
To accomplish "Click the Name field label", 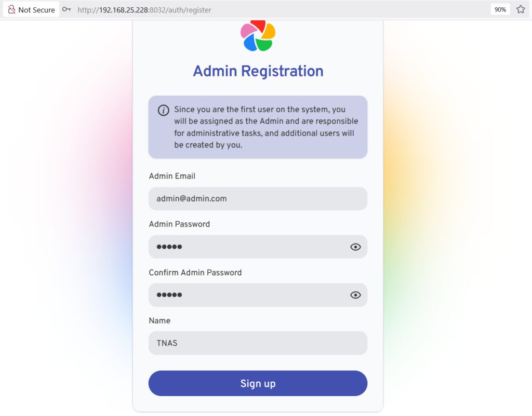I will [159, 320].
